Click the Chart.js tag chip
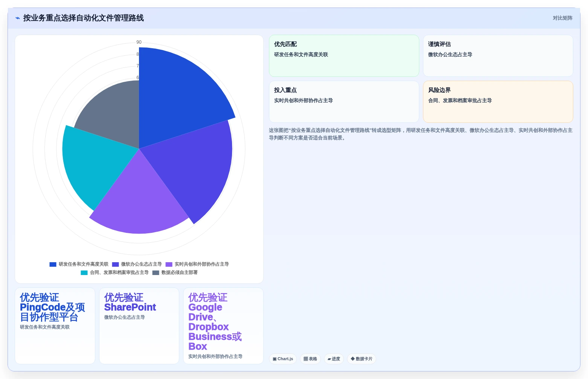The height and width of the screenshot is (379, 588). click(283, 359)
